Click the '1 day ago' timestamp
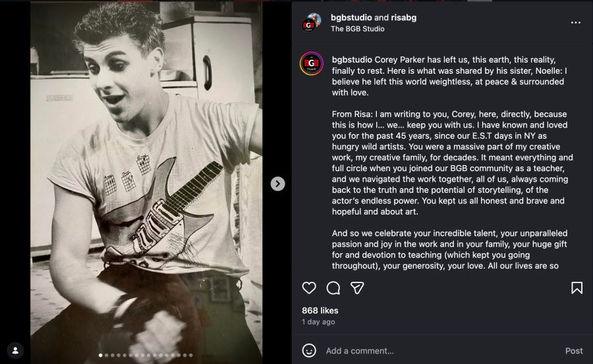This screenshot has width=593, height=364. point(318,322)
